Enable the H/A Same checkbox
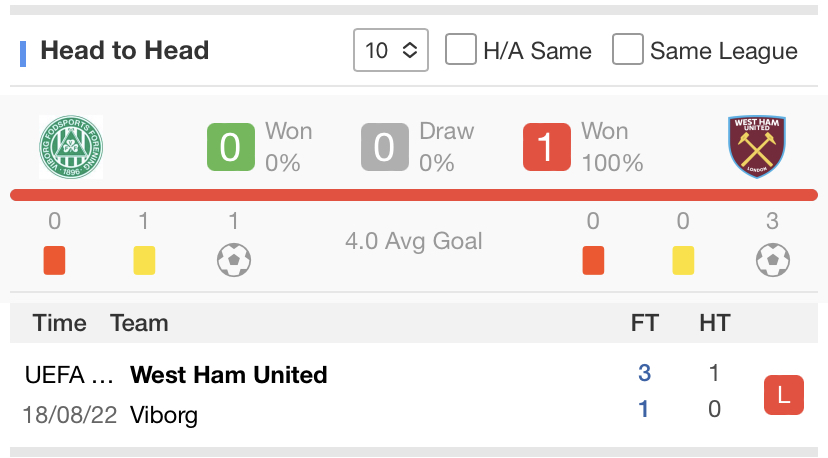 pos(460,49)
